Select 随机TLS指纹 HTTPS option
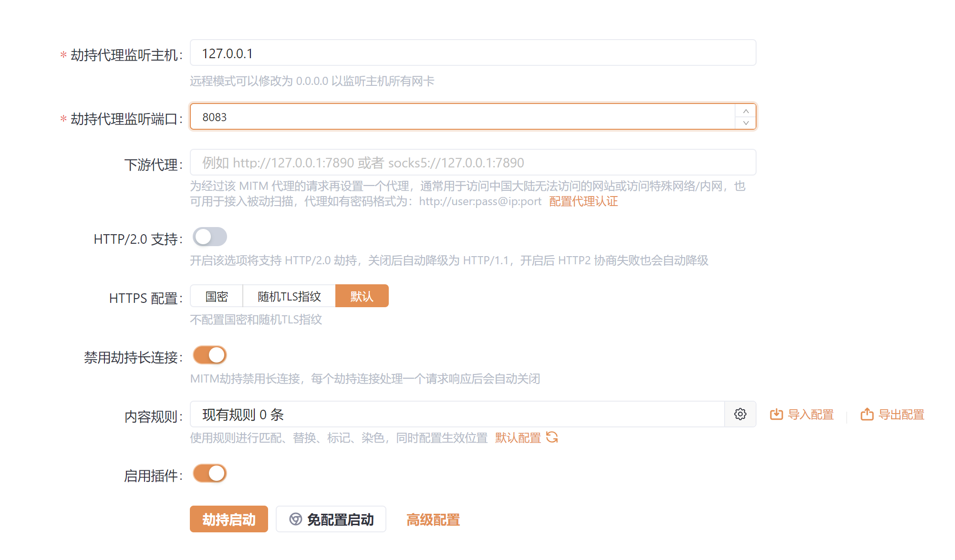Screen dimensions: 955x560 click(x=289, y=296)
